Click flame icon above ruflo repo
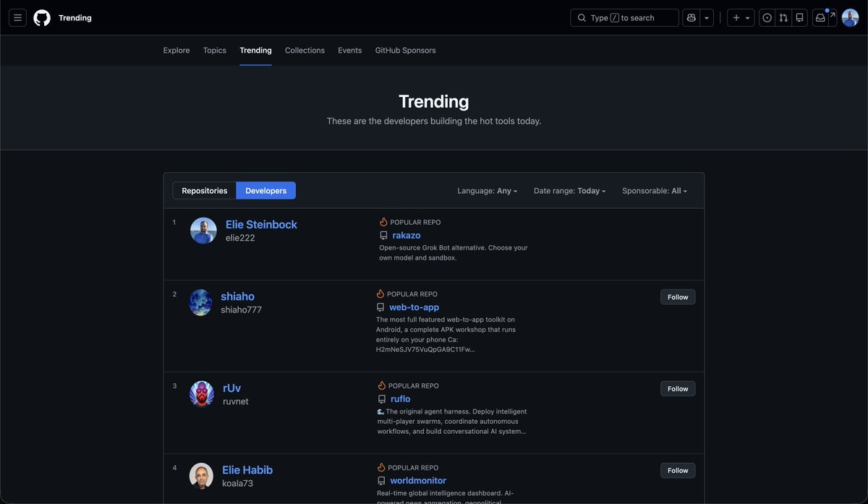868x504 pixels. coord(382,385)
